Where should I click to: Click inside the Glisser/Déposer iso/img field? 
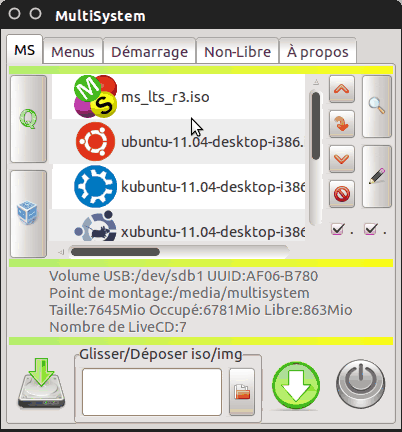pyautogui.click(x=152, y=392)
